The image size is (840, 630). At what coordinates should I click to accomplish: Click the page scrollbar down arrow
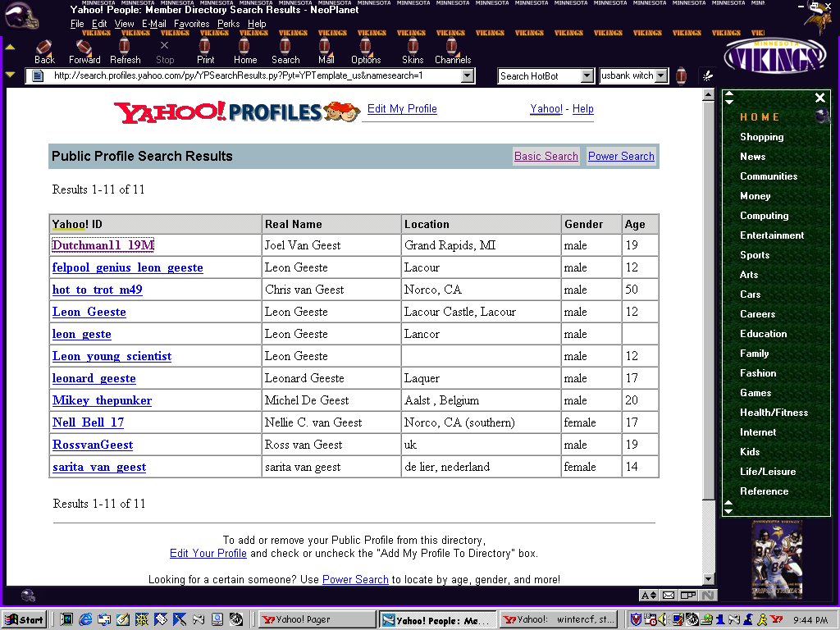pos(708,578)
